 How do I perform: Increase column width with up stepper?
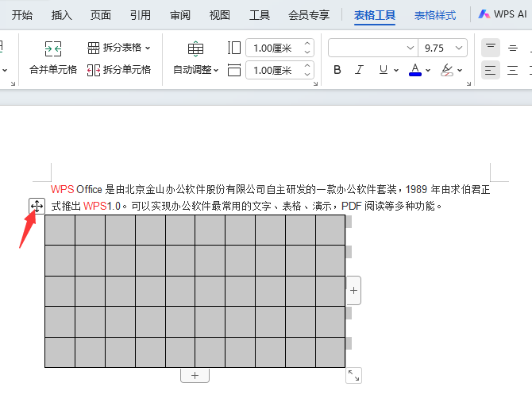307,66
